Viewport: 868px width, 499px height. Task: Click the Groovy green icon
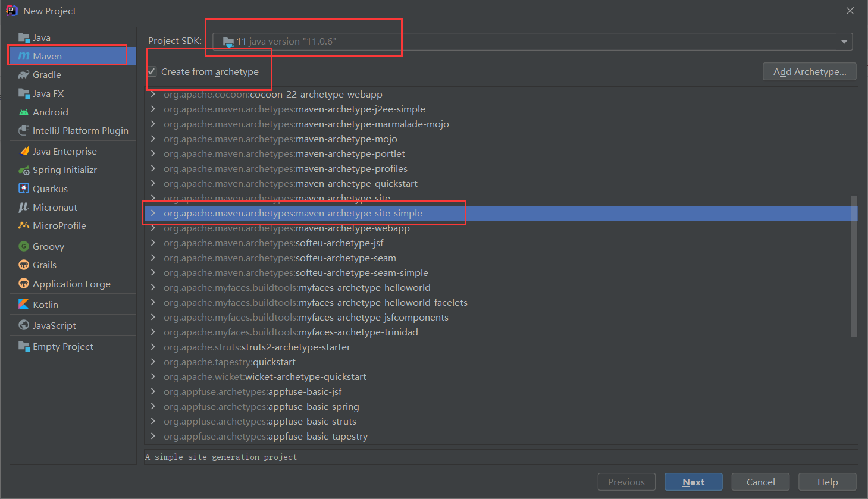(x=24, y=246)
